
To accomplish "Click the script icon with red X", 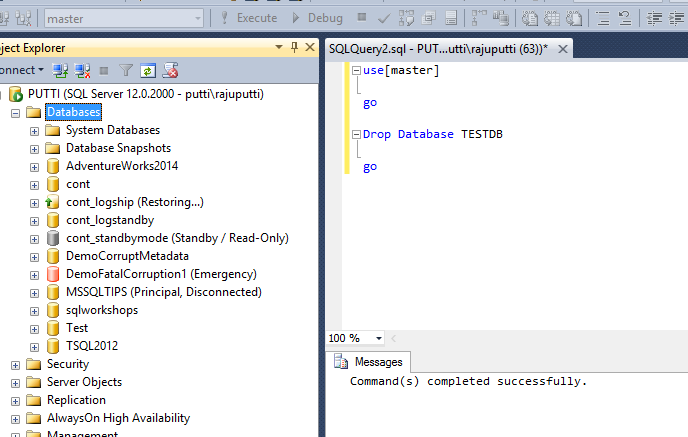I will click(170, 70).
